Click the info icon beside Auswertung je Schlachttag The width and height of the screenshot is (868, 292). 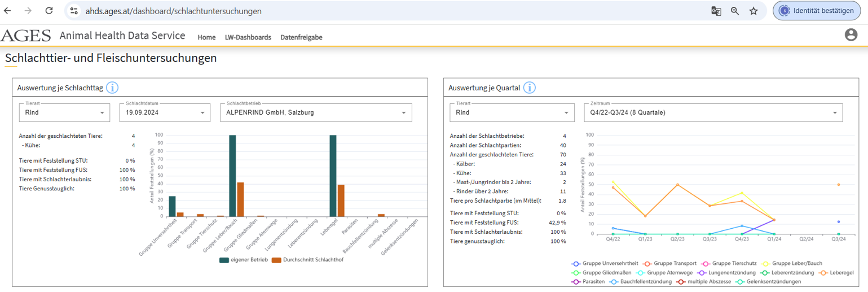click(112, 88)
